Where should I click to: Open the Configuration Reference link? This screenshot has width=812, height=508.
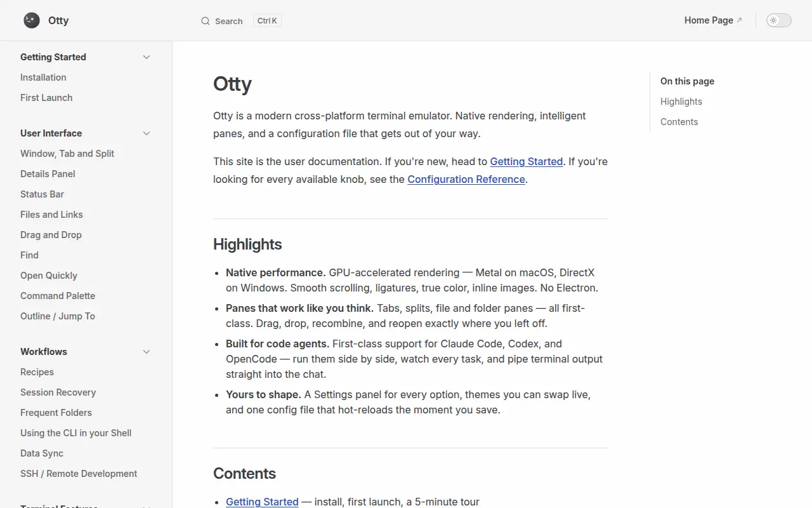click(466, 179)
